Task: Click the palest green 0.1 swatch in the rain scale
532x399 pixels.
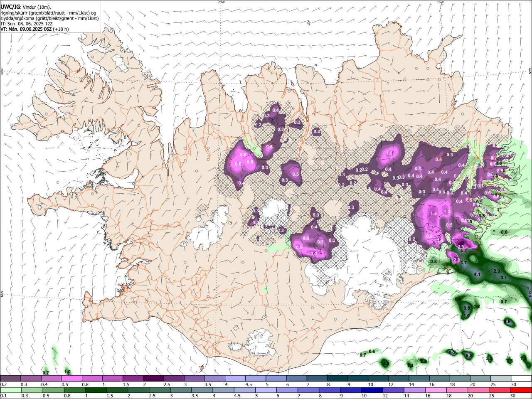Action: tap(11, 390)
